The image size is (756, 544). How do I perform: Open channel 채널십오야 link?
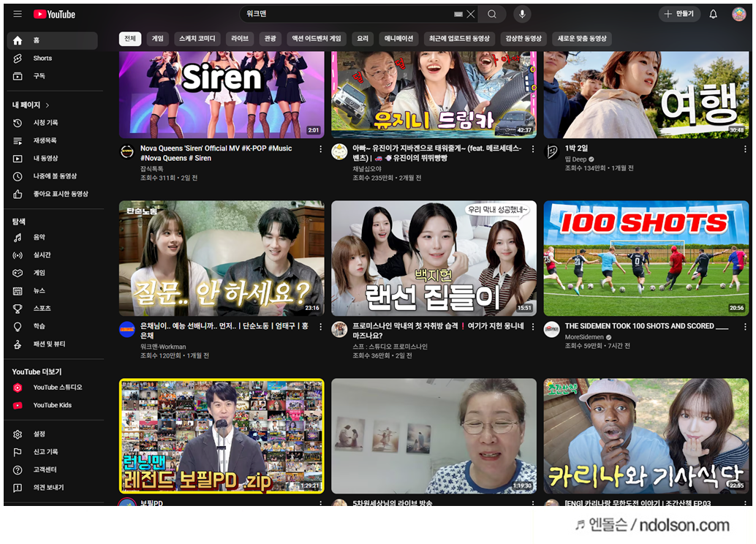(367, 169)
